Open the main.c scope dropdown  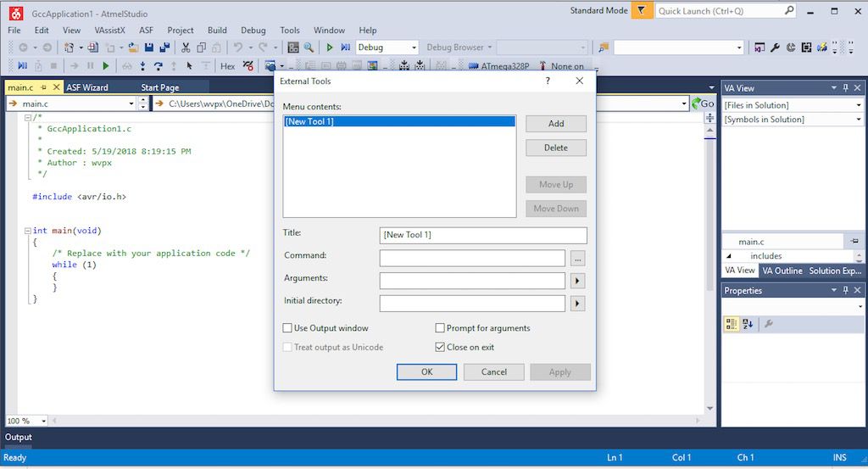131,103
